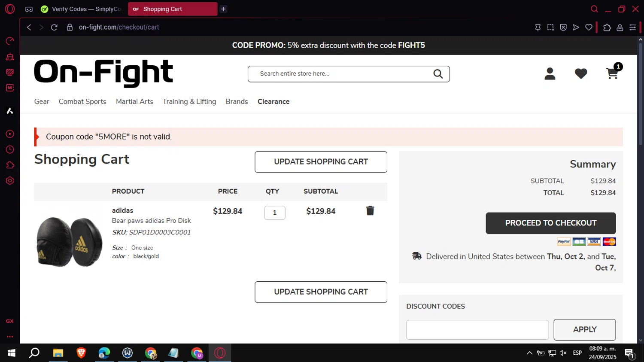Pin the page with the pinboard icon
The height and width of the screenshot is (362, 644).
pyautogui.click(x=538, y=27)
